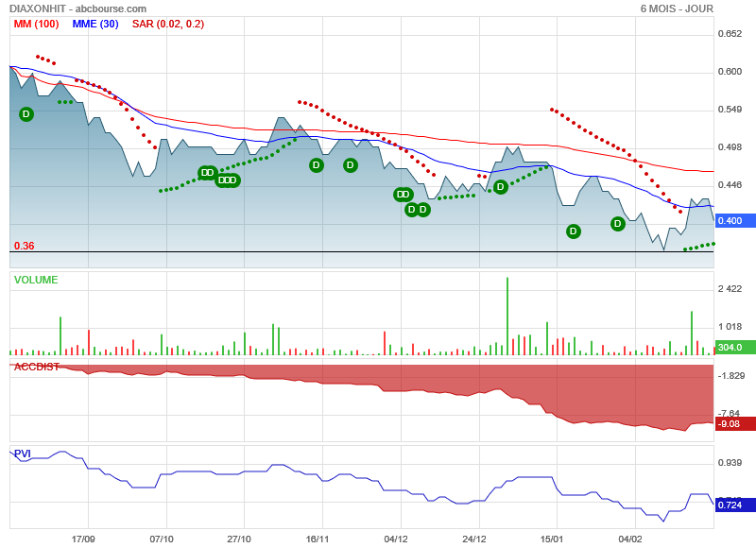Click the 0.652 price axis value
This screenshot has height=548, width=756.
(x=730, y=34)
